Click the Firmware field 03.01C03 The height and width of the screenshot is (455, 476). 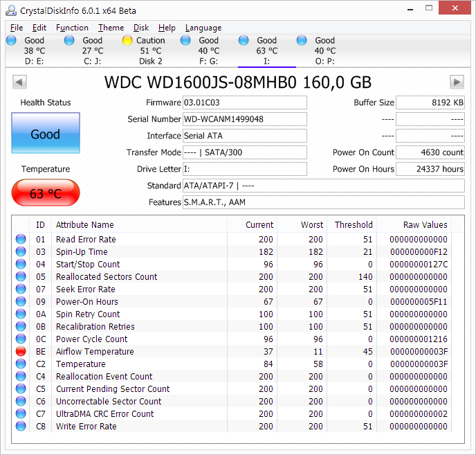click(x=245, y=102)
